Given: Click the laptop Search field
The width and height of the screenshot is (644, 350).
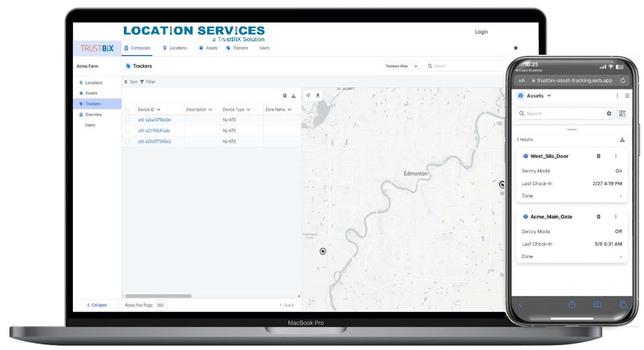Looking at the screenshot, I should [x=464, y=66].
